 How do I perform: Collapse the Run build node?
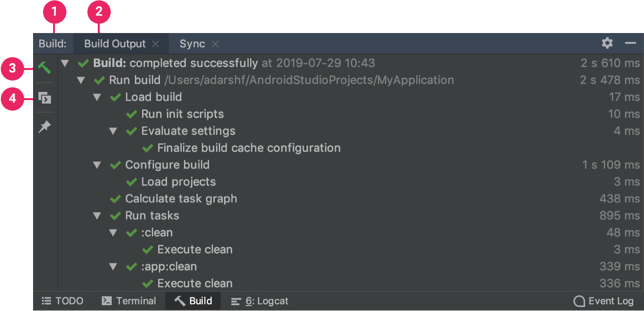pyautogui.click(x=81, y=80)
